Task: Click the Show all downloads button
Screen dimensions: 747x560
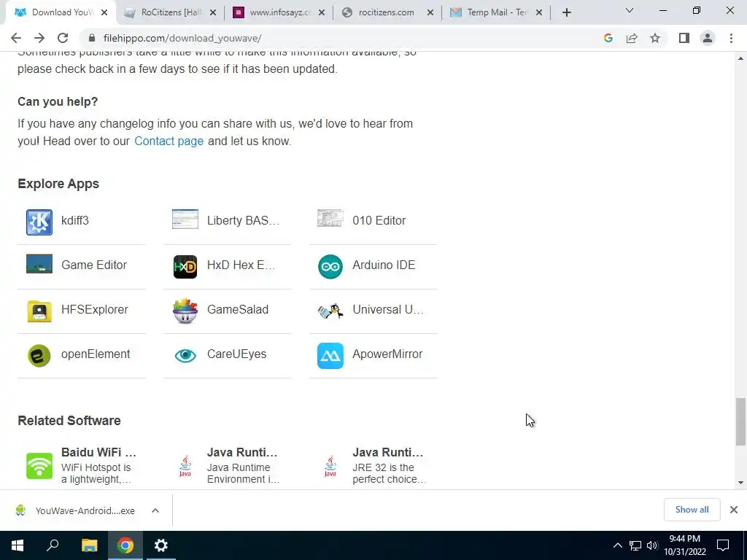Action: pos(692,510)
